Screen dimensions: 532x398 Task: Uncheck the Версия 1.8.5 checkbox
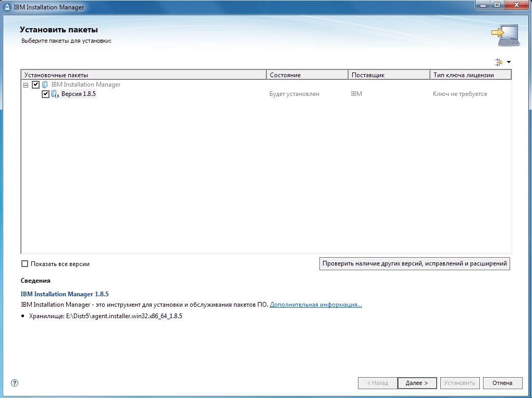(45, 94)
